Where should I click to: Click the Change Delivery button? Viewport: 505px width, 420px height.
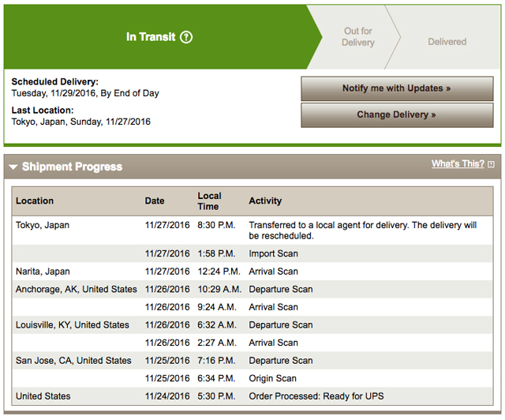[397, 114]
